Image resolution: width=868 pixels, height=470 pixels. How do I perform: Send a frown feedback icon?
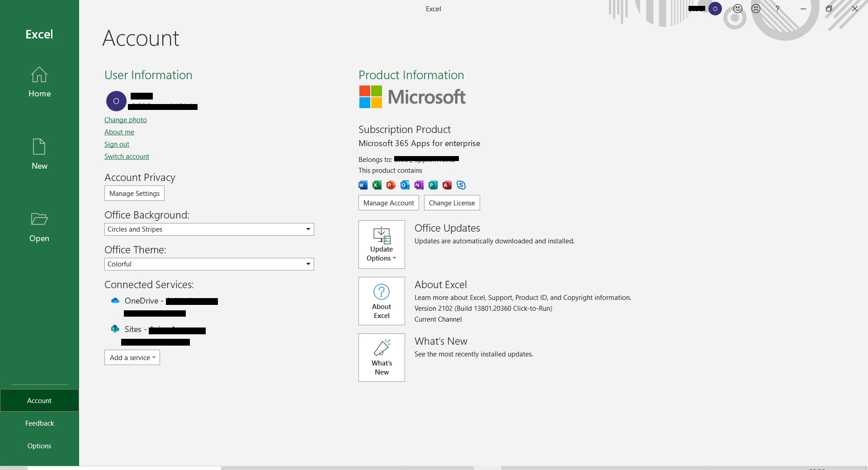tap(756, 9)
